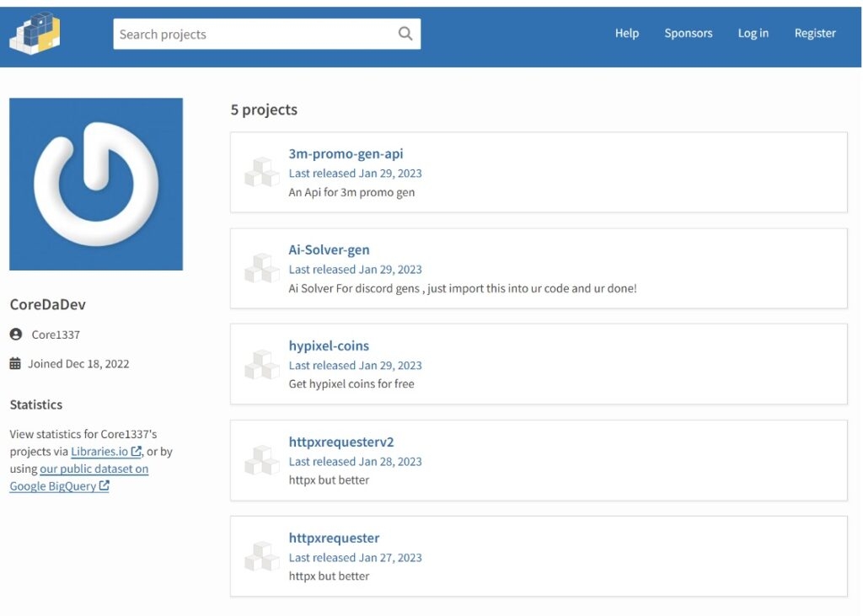Click the Statistics heading
Viewport: 863px width, 616px height.
click(35, 404)
